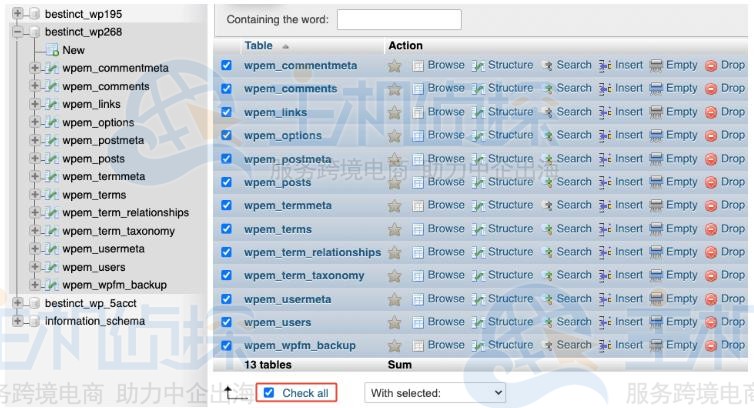Select wpem_comments in the sidebar tree
Viewport: 754px width, 408px height.
[x=106, y=87]
